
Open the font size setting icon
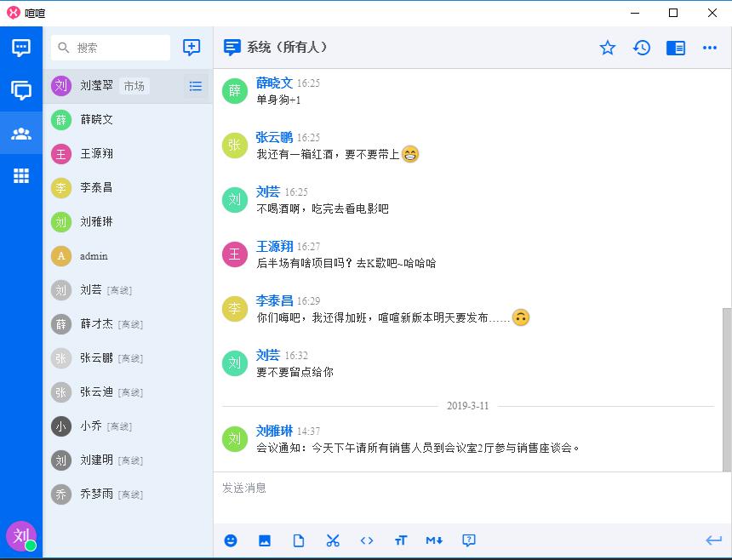401,540
